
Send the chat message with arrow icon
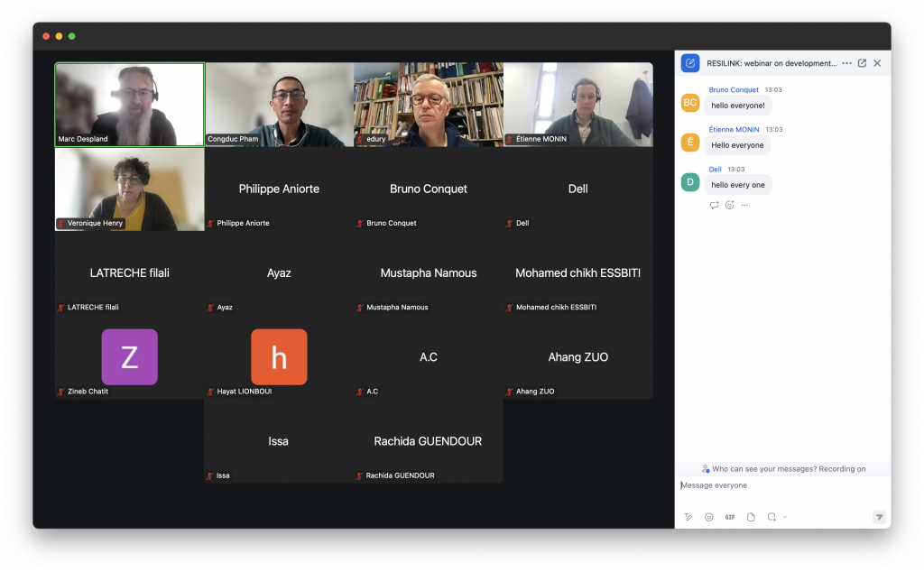click(879, 517)
